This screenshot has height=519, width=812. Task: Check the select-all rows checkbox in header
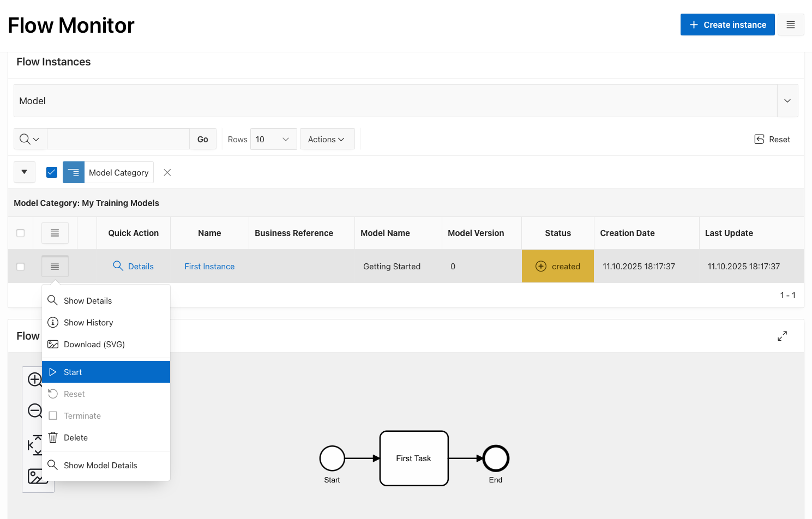point(21,233)
